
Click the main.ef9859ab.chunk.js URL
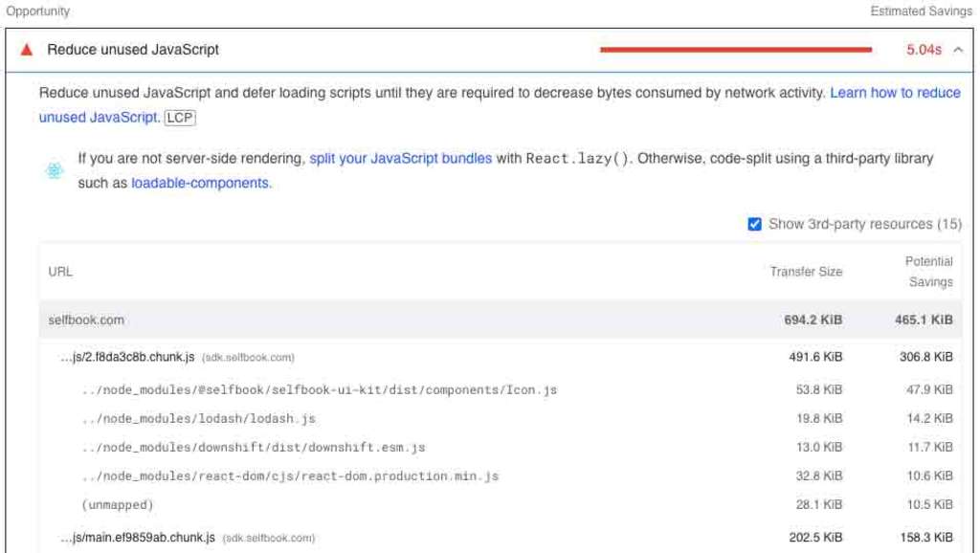pos(138,538)
